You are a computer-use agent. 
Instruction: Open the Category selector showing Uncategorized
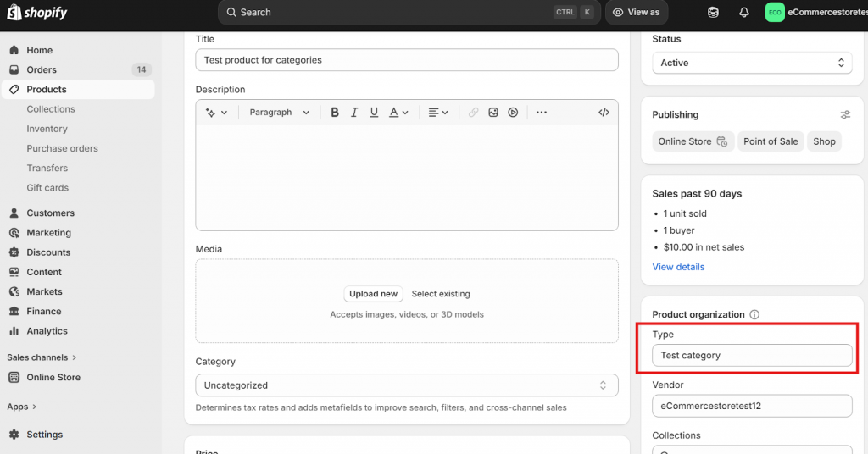(x=406, y=385)
